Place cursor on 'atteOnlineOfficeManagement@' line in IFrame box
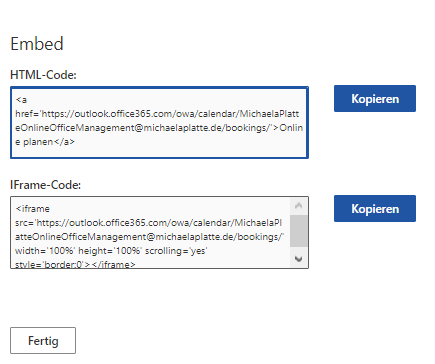435x364 pixels. pyautogui.click(x=149, y=237)
